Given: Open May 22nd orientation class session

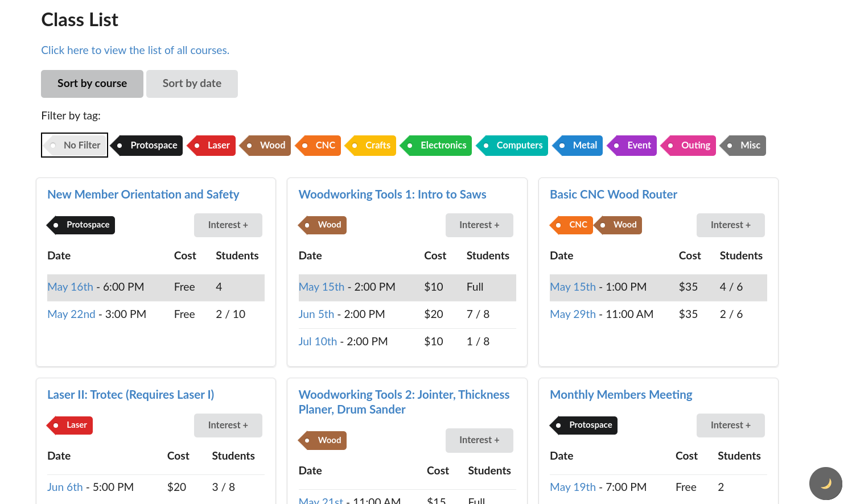Looking at the screenshot, I should [x=71, y=314].
